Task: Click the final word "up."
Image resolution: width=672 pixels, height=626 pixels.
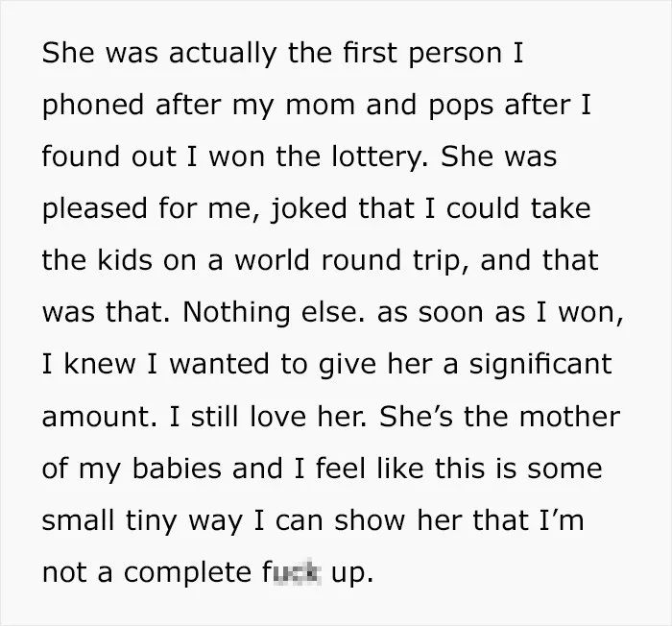Action: 352,574
